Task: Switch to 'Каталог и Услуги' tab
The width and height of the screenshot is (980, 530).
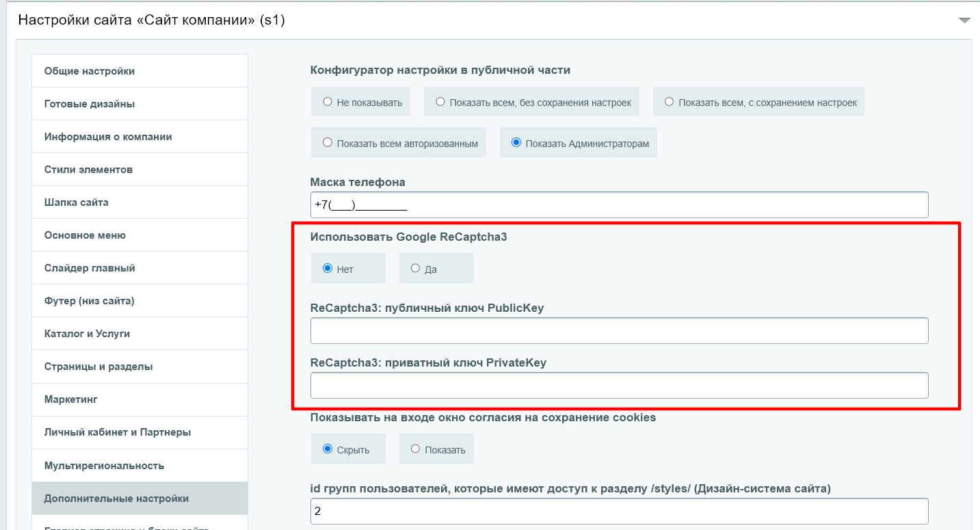Action: click(87, 334)
